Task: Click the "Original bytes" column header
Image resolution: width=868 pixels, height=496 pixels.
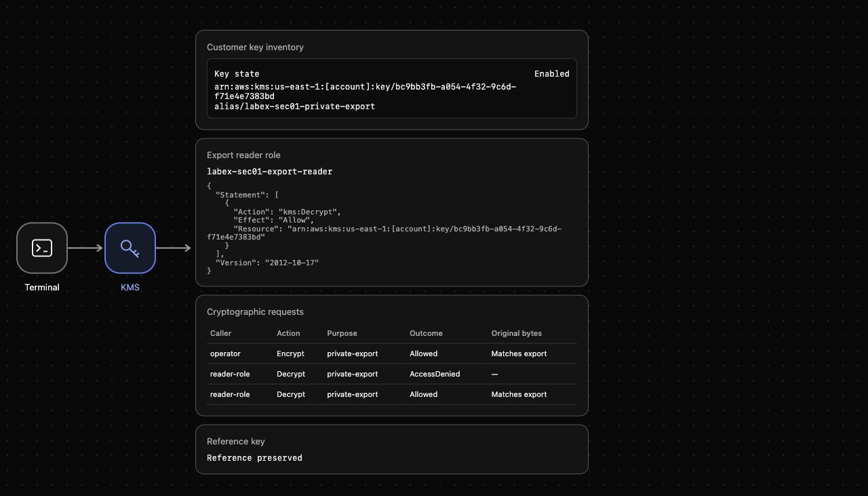Action: click(517, 334)
